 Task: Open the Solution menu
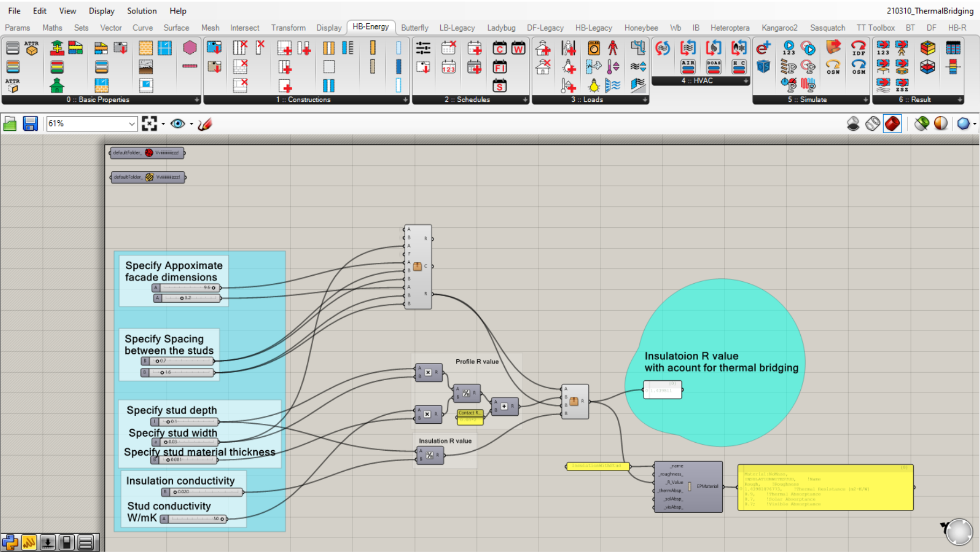click(142, 11)
